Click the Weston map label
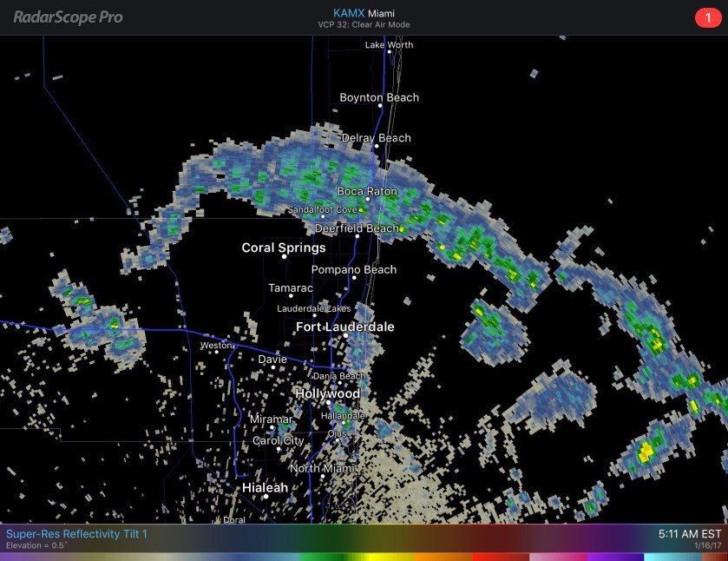 pos(216,346)
